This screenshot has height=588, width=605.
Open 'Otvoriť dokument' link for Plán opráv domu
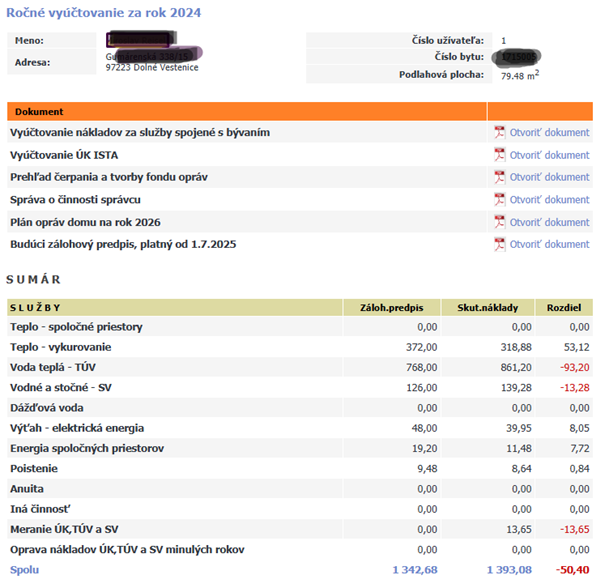(549, 222)
